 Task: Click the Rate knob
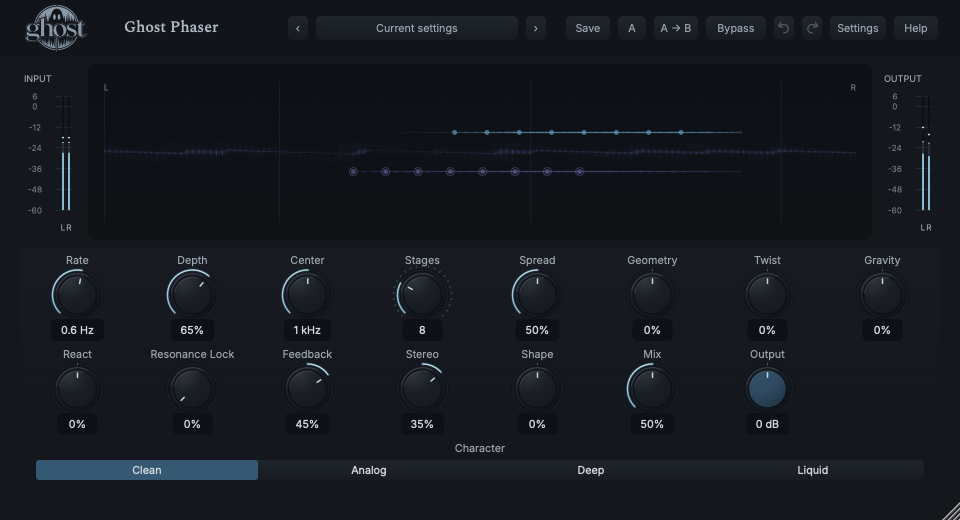click(x=77, y=295)
